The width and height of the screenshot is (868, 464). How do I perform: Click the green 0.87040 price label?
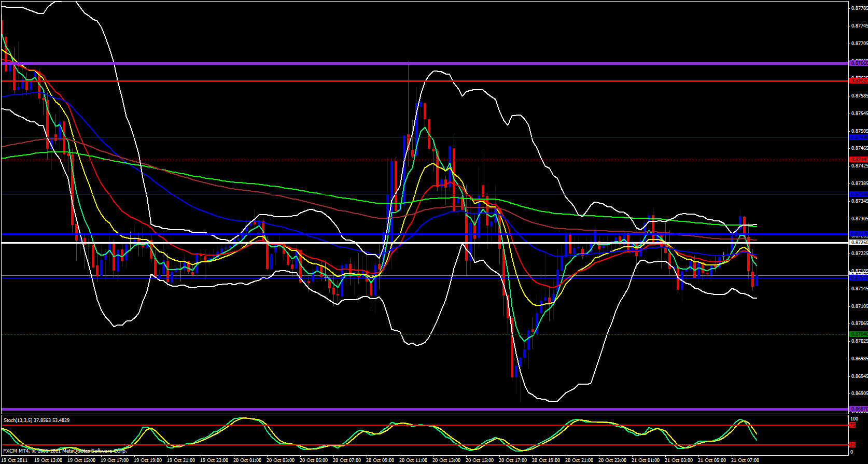point(858,334)
